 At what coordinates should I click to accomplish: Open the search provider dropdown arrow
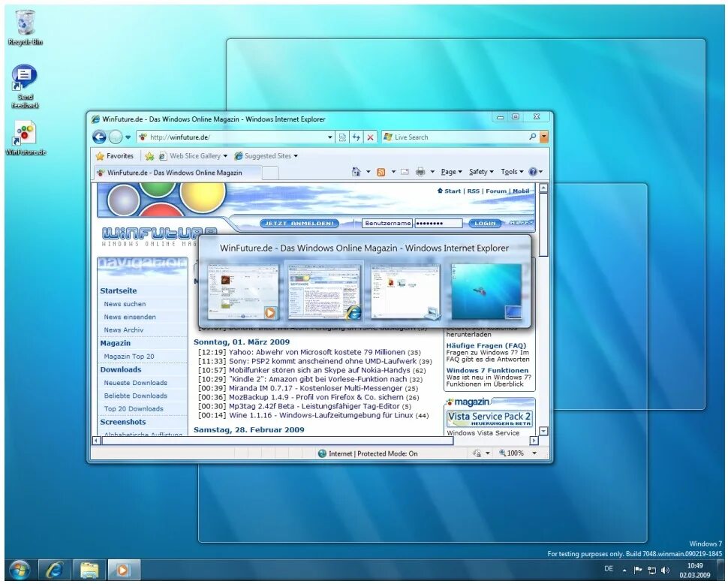[543, 137]
